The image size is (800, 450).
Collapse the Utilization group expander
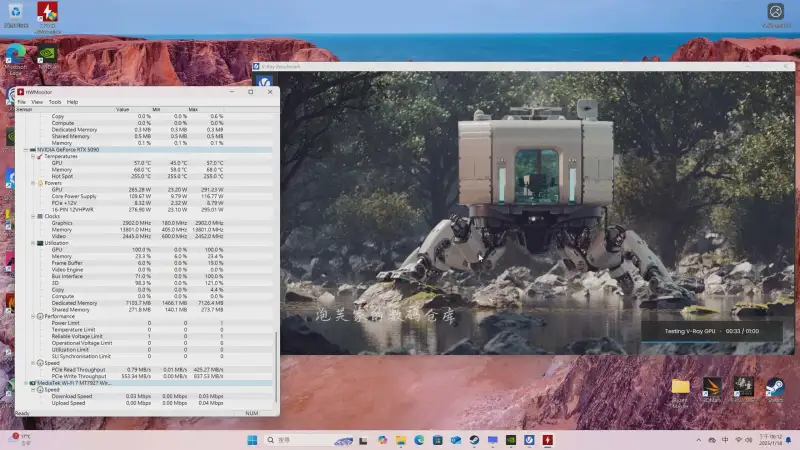[x=33, y=243]
